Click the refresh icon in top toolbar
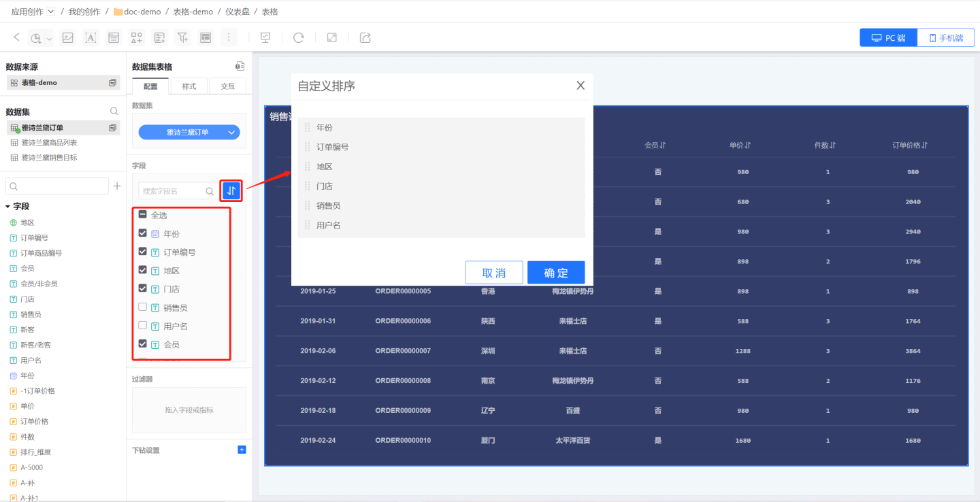This screenshot has height=502, width=980. pos(298,38)
